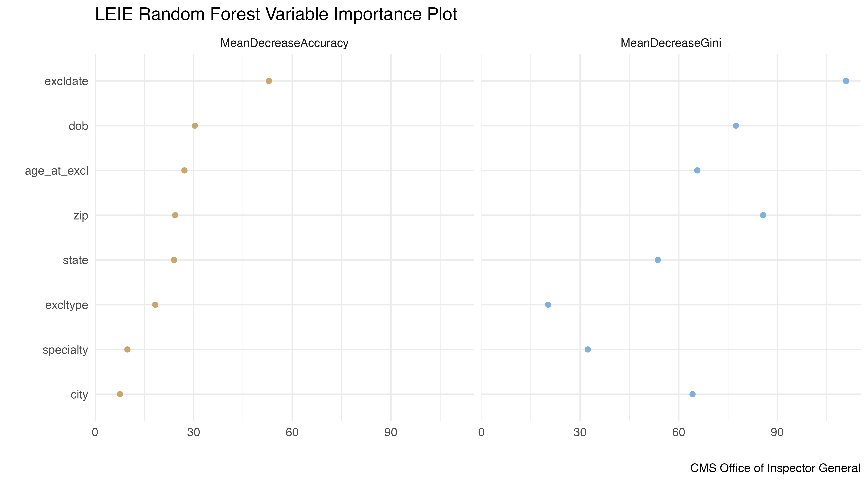Click the excltype axis label
This screenshot has height=482, width=868.
(x=67, y=305)
